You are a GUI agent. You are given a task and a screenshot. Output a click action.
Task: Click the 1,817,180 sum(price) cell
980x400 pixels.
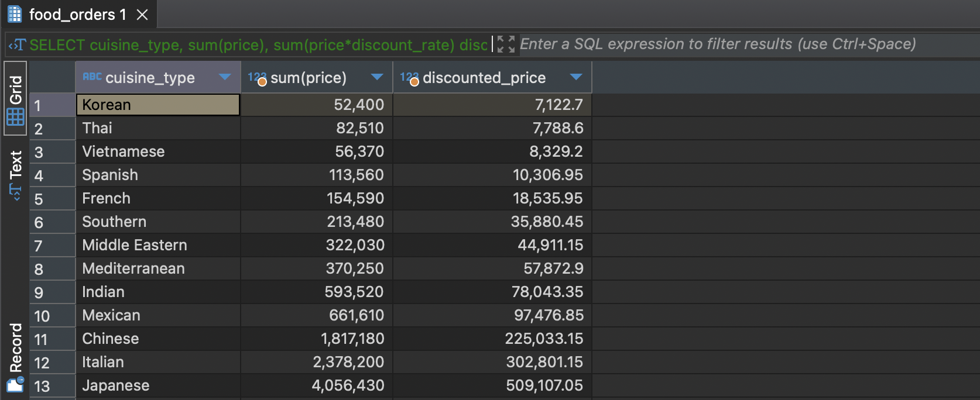[x=317, y=339]
